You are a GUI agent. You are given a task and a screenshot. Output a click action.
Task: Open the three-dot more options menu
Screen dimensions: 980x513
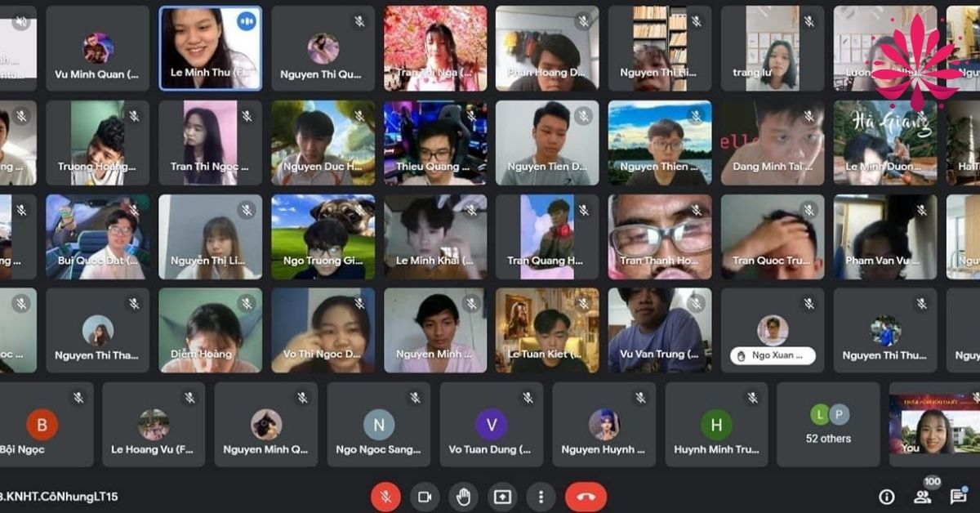tap(541, 497)
